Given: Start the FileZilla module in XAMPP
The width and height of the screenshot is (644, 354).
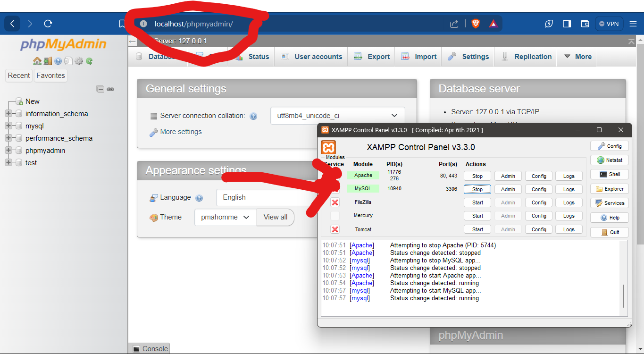Looking at the screenshot, I should click(477, 202).
